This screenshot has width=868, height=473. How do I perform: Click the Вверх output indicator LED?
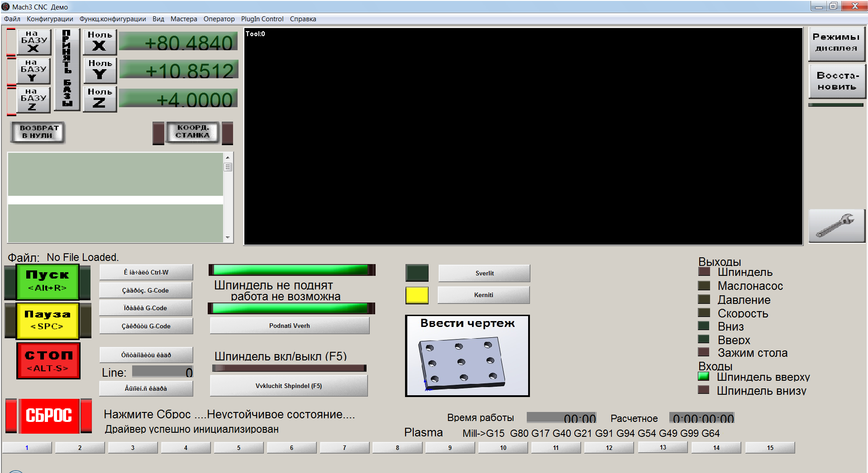pyautogui.click(x=704, y=339)
